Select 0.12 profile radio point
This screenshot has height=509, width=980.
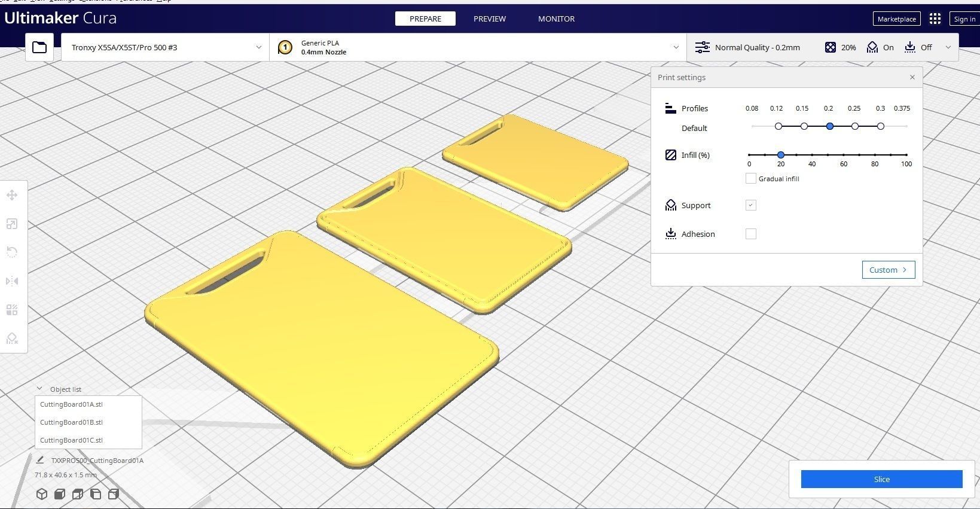point(778,126)
